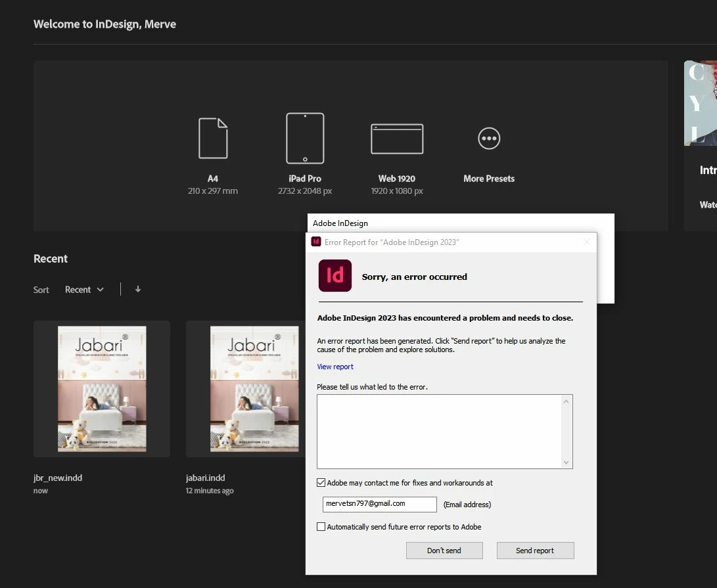The image size is (717, 588).
Task: Focus the error description text box
Action: 440,432
